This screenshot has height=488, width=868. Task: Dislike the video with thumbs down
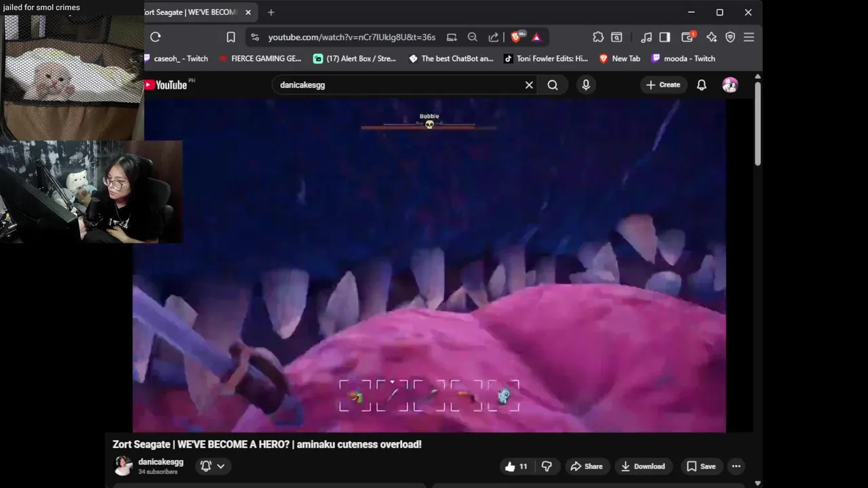click(547, 466)
